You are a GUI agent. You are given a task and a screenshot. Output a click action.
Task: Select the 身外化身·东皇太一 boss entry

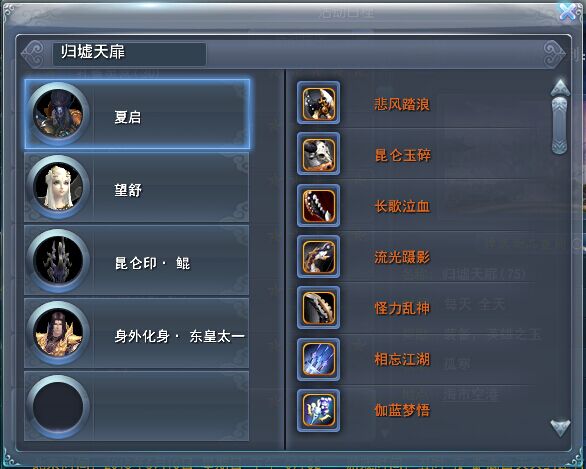[136, 333]
